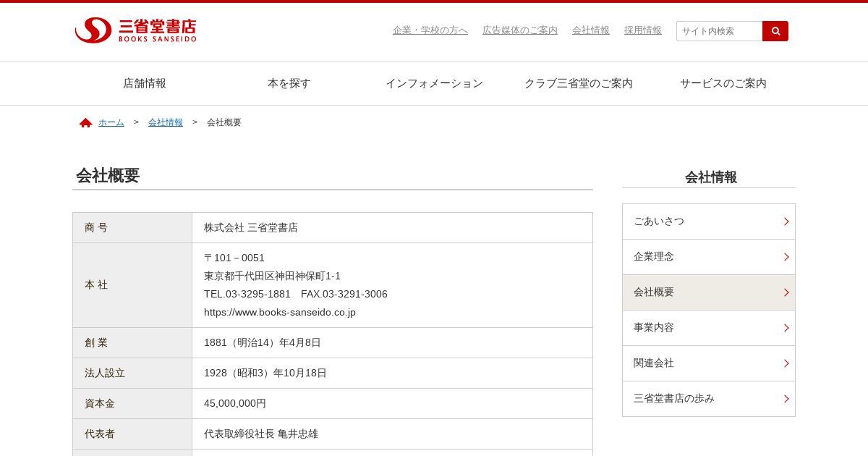
Task: Click the chevron arrow beside 三省堂書店の歩み
Action: tap(786, 399)
